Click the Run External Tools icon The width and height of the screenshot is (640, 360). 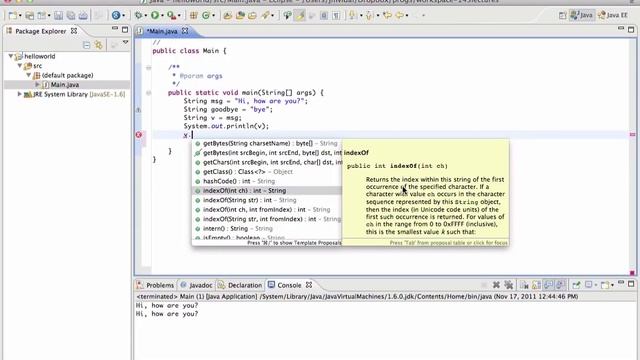tap(171, 16)
